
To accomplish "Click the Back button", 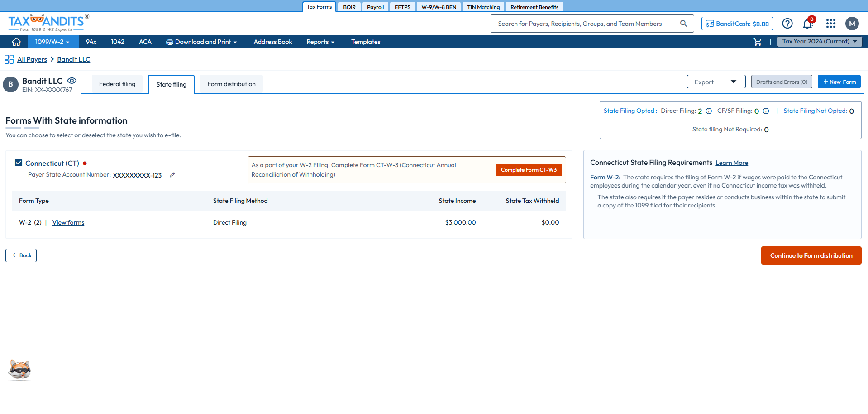I will [x=21, y=255].
